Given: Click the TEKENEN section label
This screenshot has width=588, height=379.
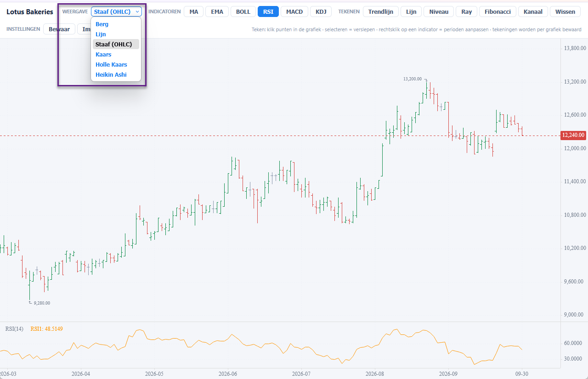Looking at the screenshot, I should 349,11.
